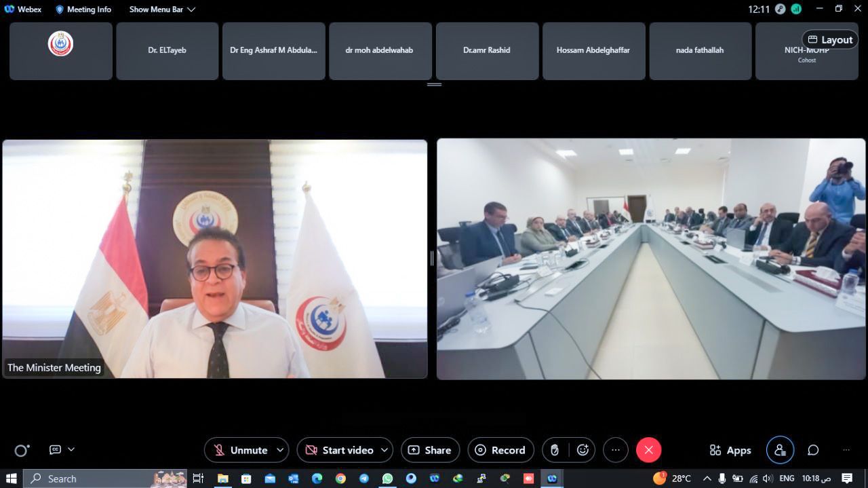Click the divider handle between video panes
Screen dimensions: 868x488
[432, 258]
